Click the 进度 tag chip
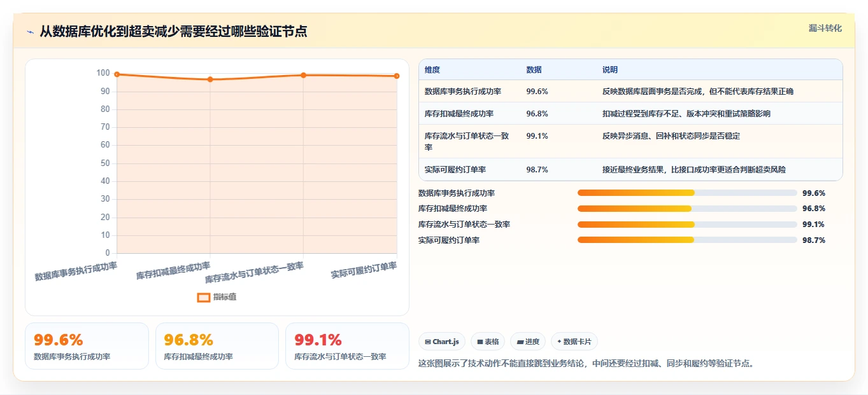Screen dimensions: 868x395 pyautogui.click(x=528, y=342)
